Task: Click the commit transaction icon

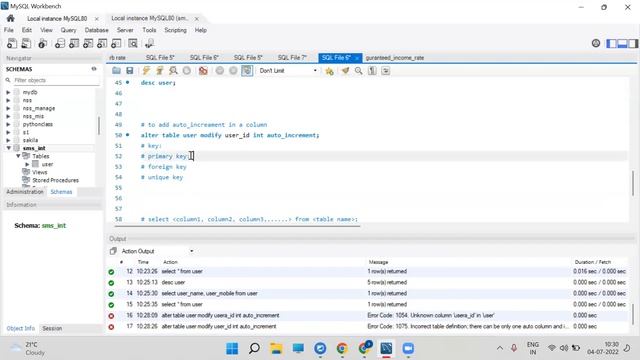Action: (x=220, y=71)
